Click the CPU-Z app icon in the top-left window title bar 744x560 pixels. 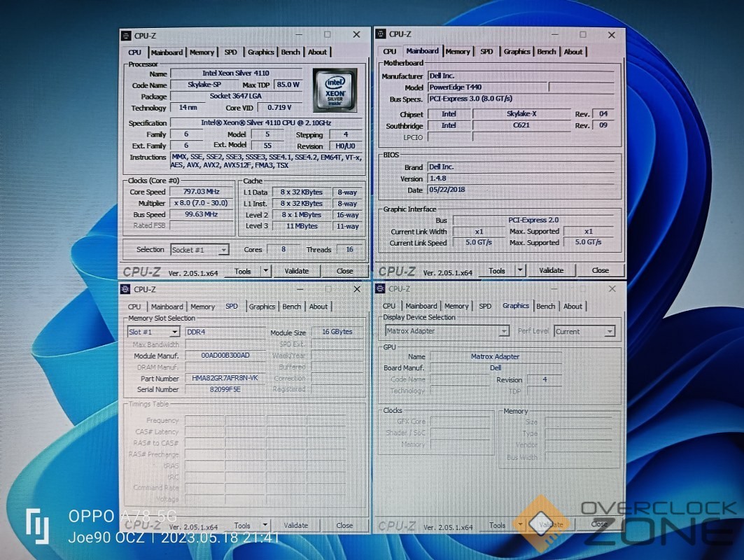126,36
